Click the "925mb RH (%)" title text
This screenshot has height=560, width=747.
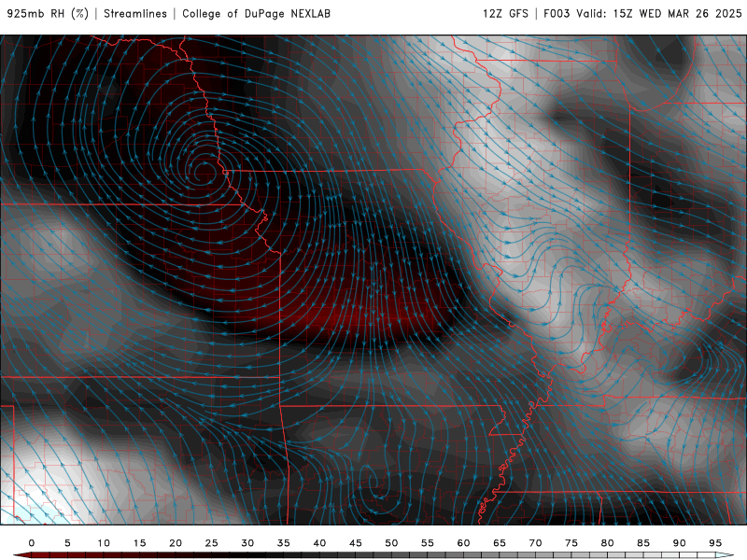pos(49,14)
